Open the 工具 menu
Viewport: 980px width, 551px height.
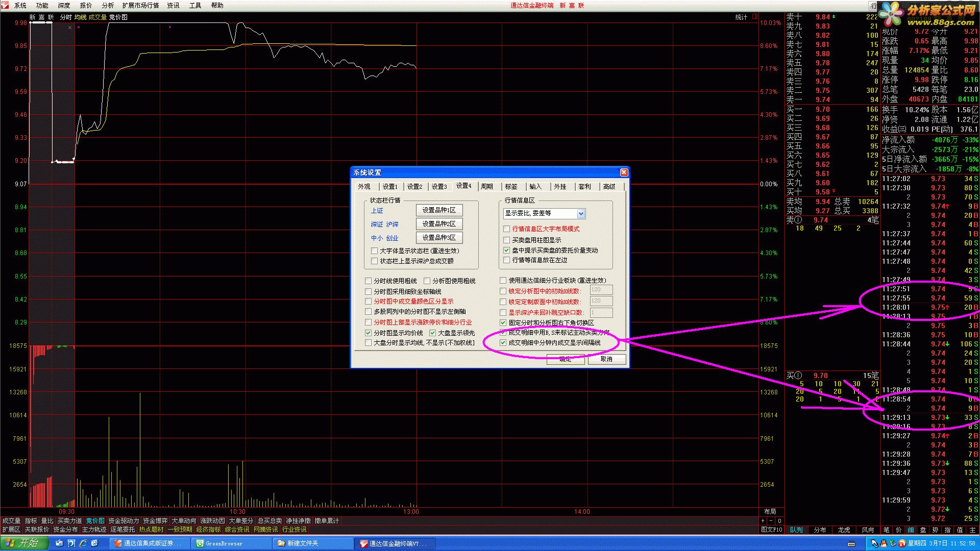pyautogui.click(x=195, y=6)
